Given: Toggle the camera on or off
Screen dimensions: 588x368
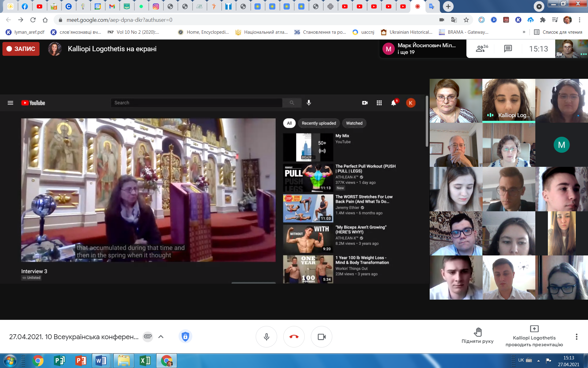Looking at the screenshot, I should (321, 337).
